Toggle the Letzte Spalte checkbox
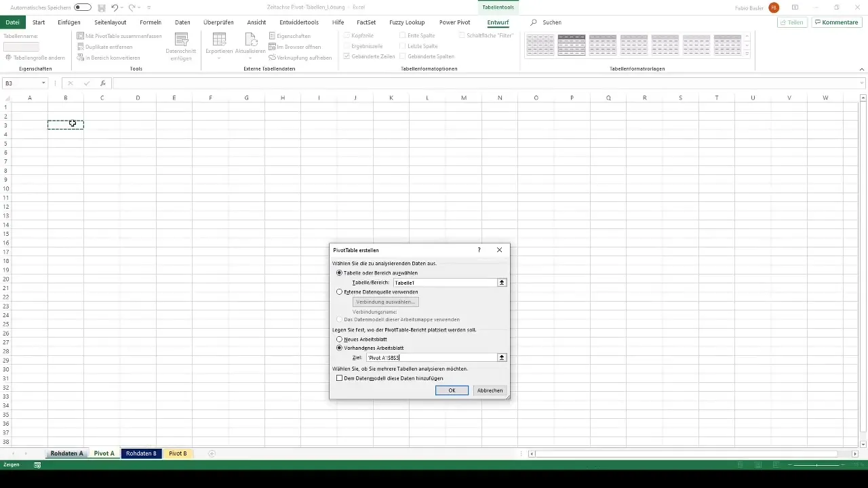Viewport: 868px width, 488px height. 403,46
